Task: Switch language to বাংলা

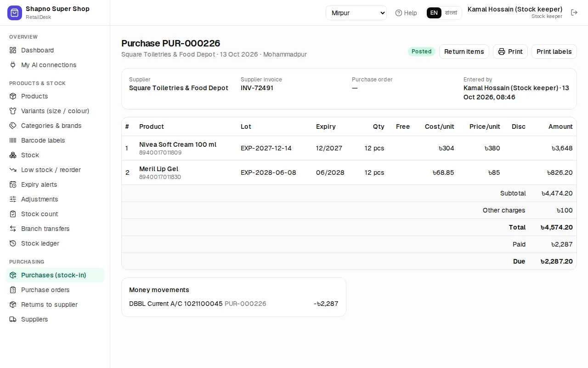Action: coord(451,13)
